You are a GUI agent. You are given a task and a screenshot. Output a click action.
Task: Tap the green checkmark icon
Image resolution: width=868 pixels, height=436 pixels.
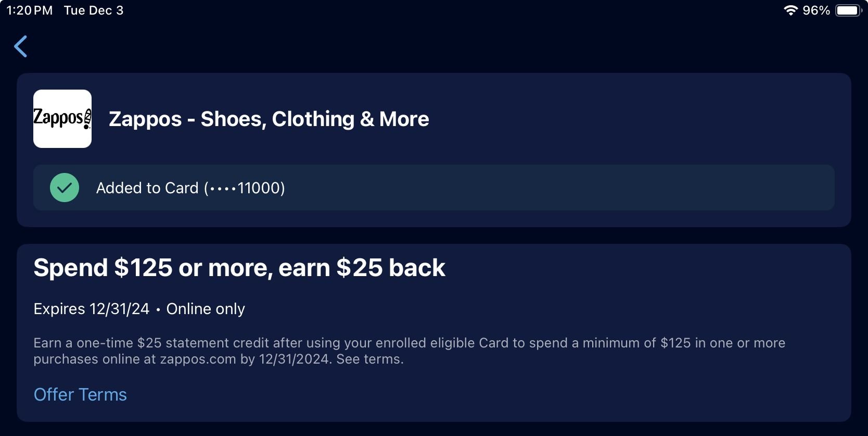click(65, 188)
